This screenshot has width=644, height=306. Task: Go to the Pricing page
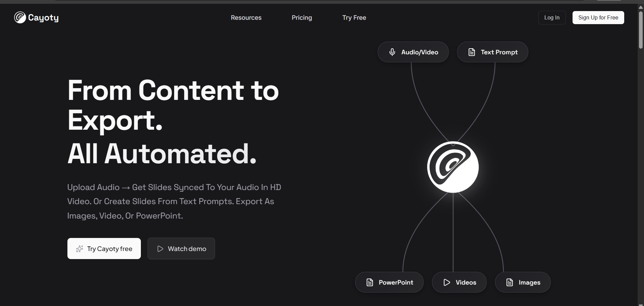[x=302, y=18]
